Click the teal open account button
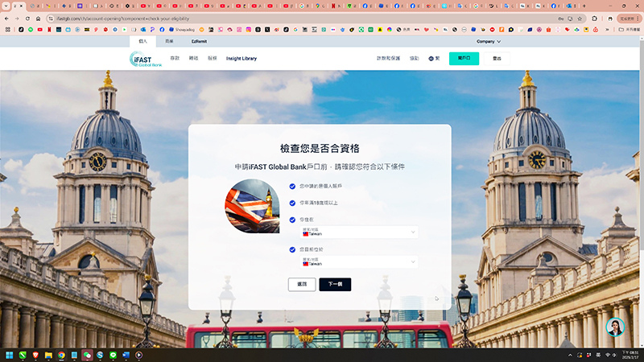The image size is (644, 362). (x=464, y=58)
